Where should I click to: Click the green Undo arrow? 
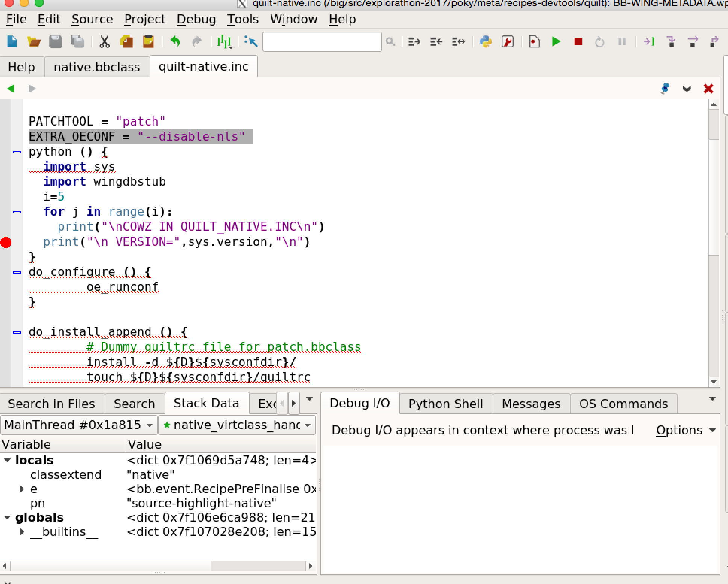pyautogui.click(x=175, y=41)
